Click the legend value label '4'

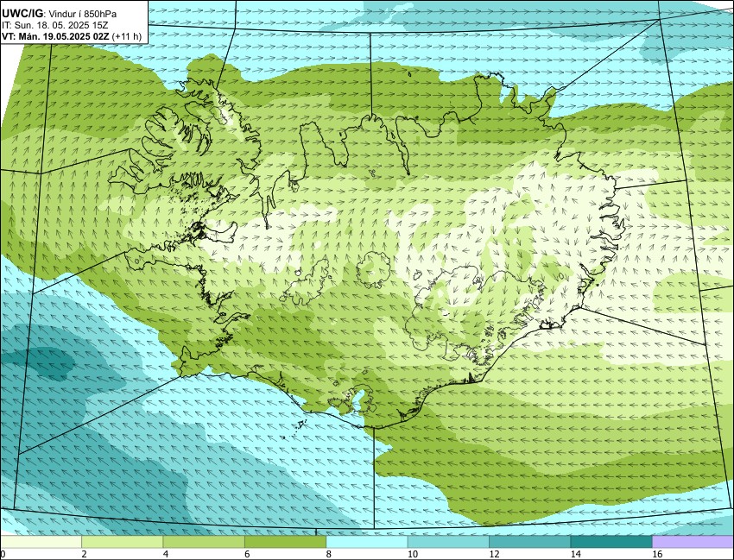[166, 554]
